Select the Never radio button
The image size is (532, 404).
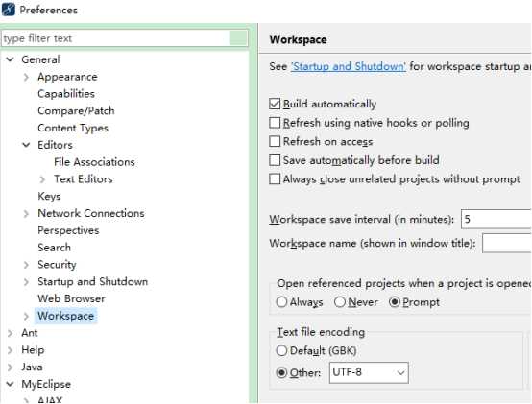(x=340, y=302)
